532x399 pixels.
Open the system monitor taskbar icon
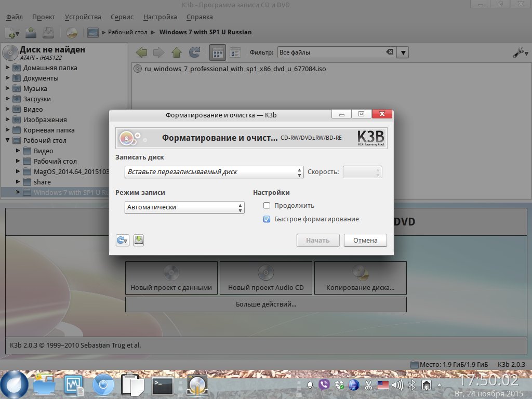click(x=74, y=385)
